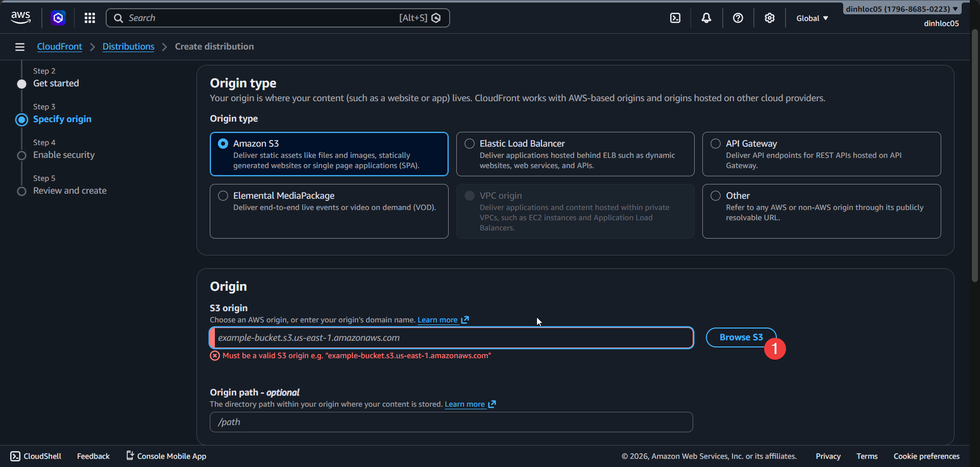
Task: Open the Services grid icon
Action: tap(90, 18)
